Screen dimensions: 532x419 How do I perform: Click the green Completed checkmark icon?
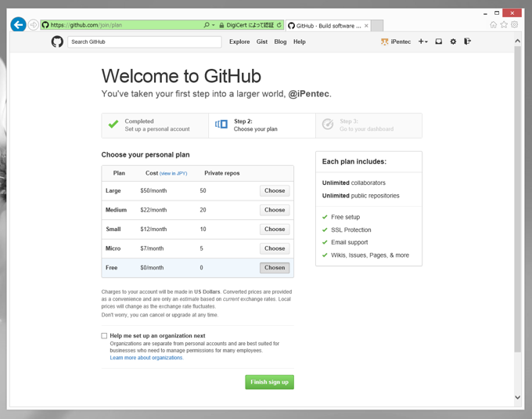(113, 125)
